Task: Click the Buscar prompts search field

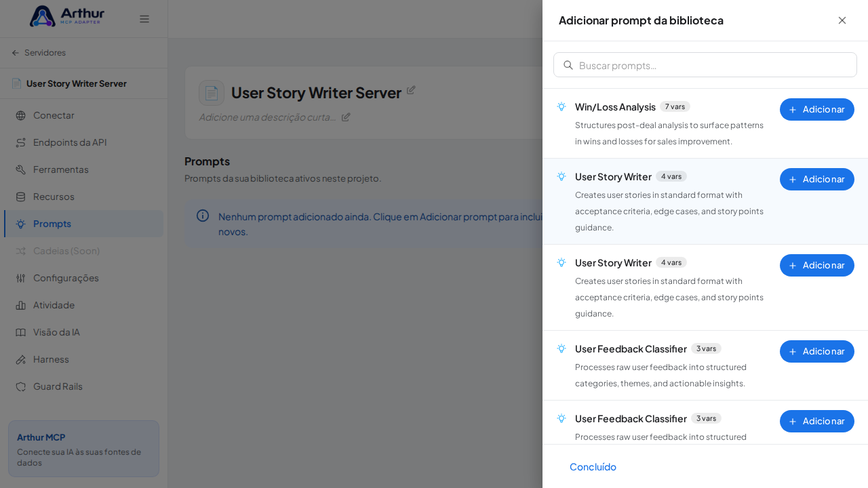Action: (705, 65)
